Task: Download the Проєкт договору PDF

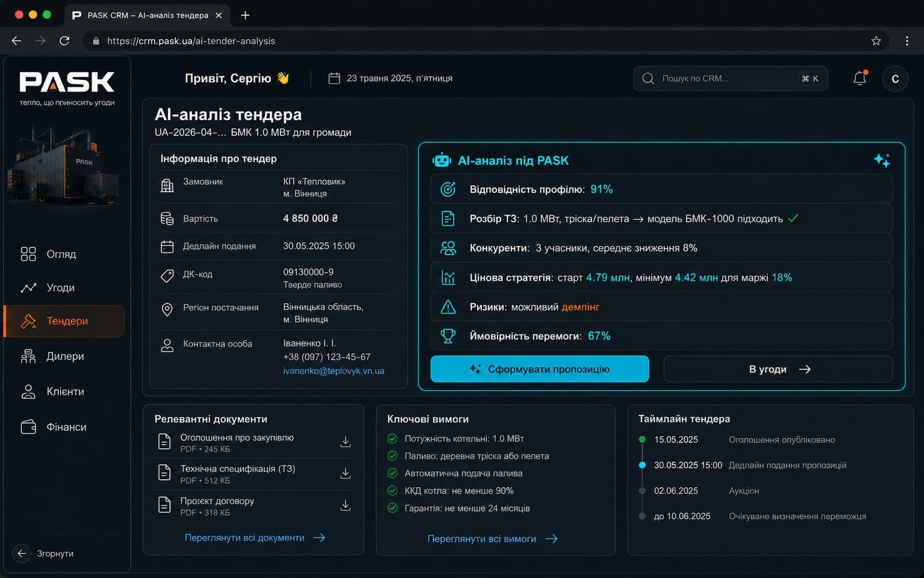Action: point(345,505)
